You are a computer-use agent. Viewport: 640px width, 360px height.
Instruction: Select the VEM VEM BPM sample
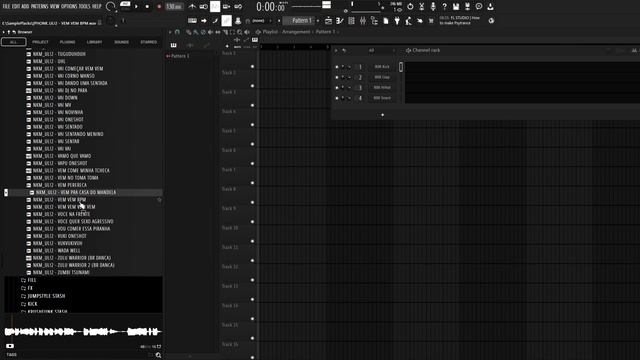59,200
